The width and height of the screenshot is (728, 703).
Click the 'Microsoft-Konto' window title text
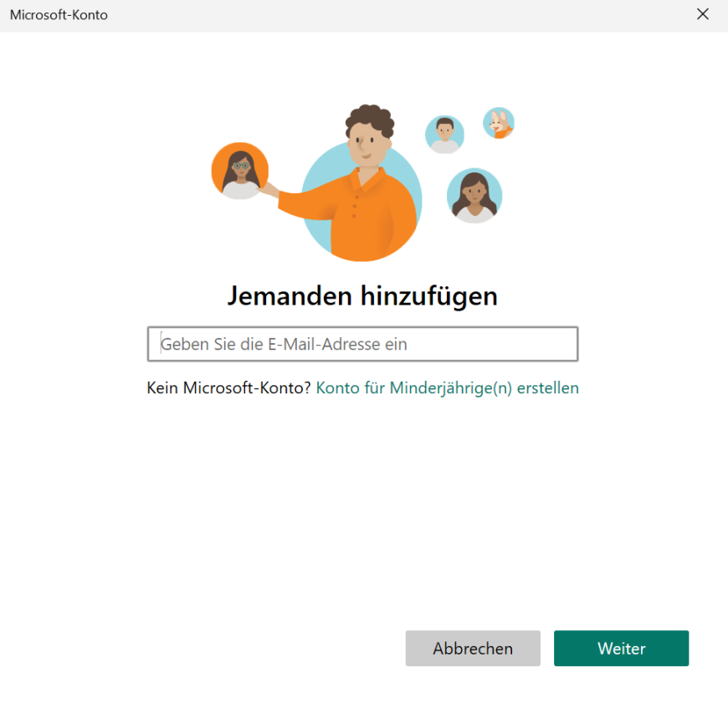click(x=59, y=15)
